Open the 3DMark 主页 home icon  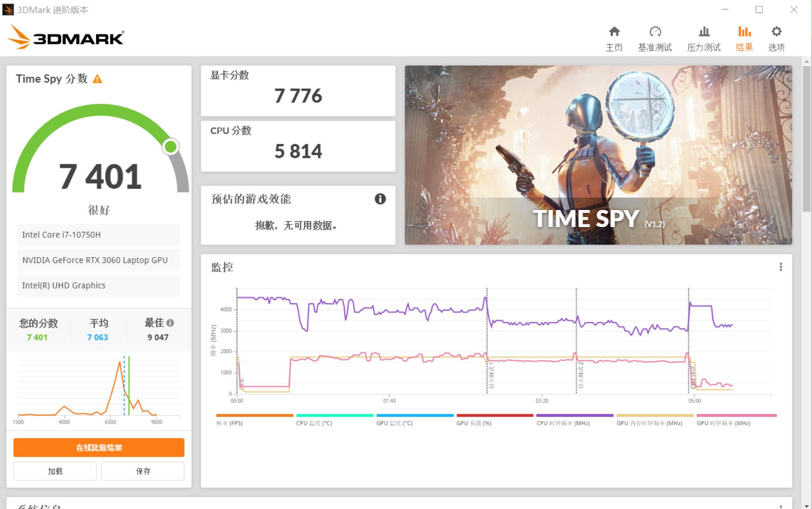click(614, 31)
